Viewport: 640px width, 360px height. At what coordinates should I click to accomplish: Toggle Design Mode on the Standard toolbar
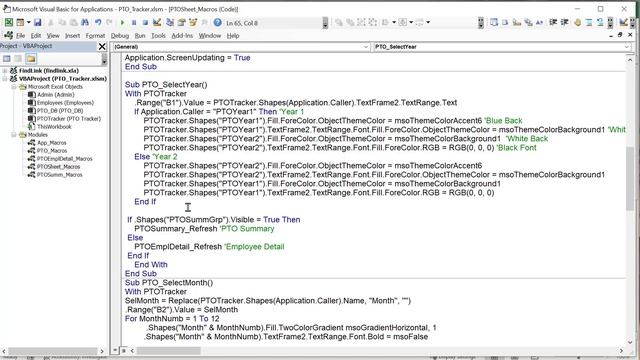click(x=157, y=22)
